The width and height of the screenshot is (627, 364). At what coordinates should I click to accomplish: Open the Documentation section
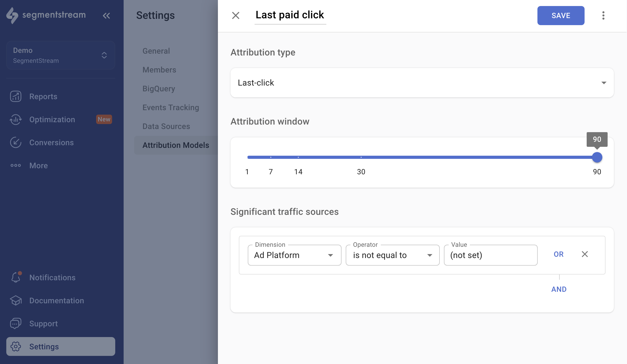click(x=57, y=300)
